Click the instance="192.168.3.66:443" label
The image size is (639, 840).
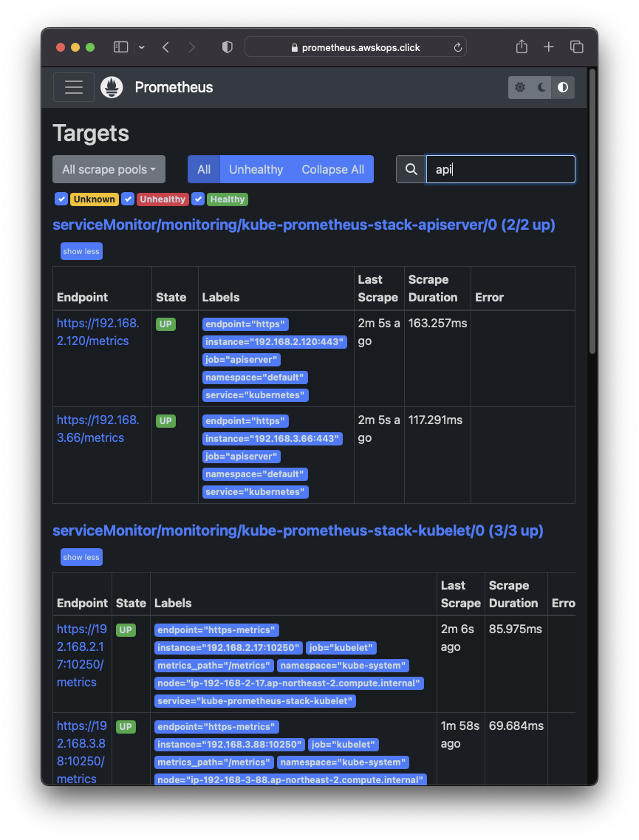[x=272, y=439]
